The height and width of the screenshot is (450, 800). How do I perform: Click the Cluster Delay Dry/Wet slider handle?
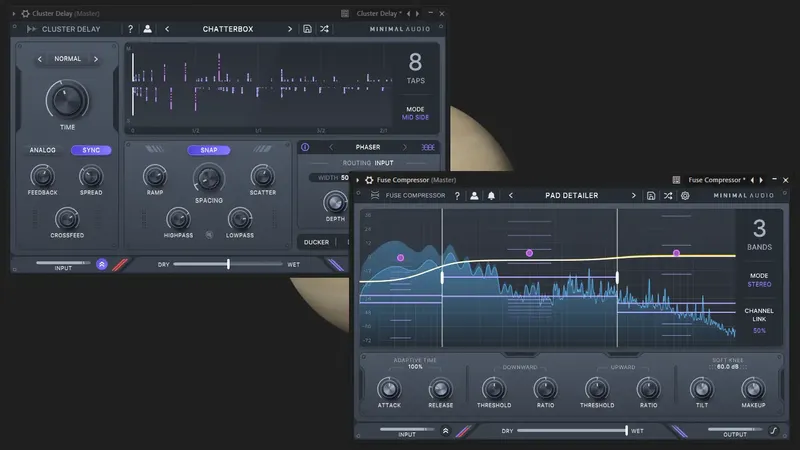228,264
